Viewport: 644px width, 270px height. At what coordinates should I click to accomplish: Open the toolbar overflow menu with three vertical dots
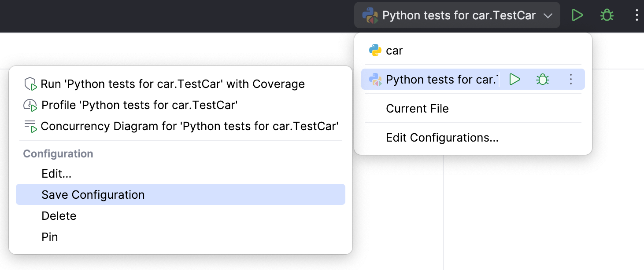[636, 15]
